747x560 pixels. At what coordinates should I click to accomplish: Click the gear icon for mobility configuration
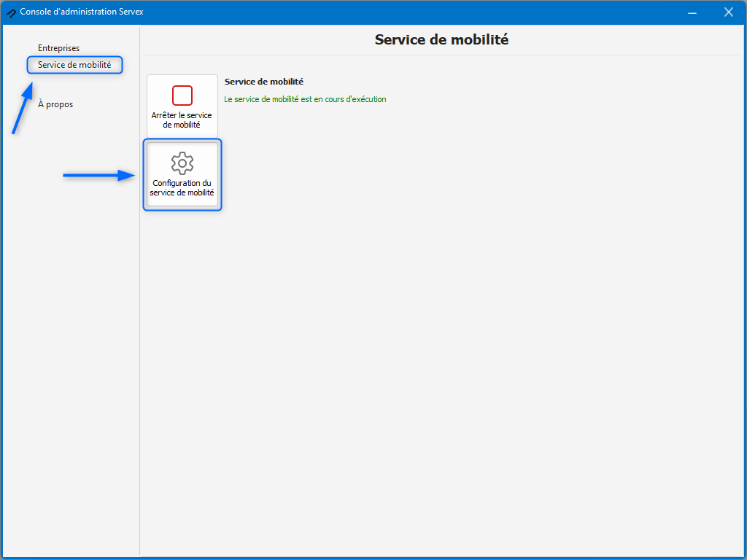pyautogui.click(x=182, y=163)
